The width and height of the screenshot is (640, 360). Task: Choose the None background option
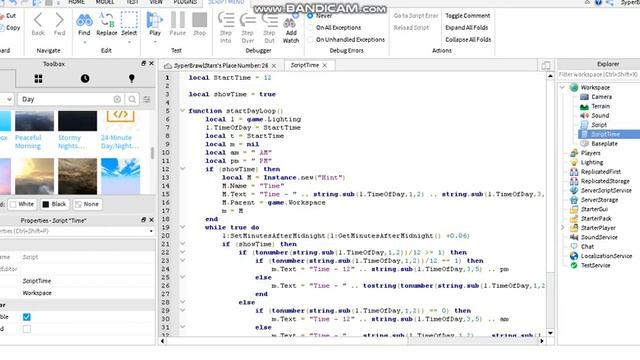pyautogui.click(x=87, y=204)
